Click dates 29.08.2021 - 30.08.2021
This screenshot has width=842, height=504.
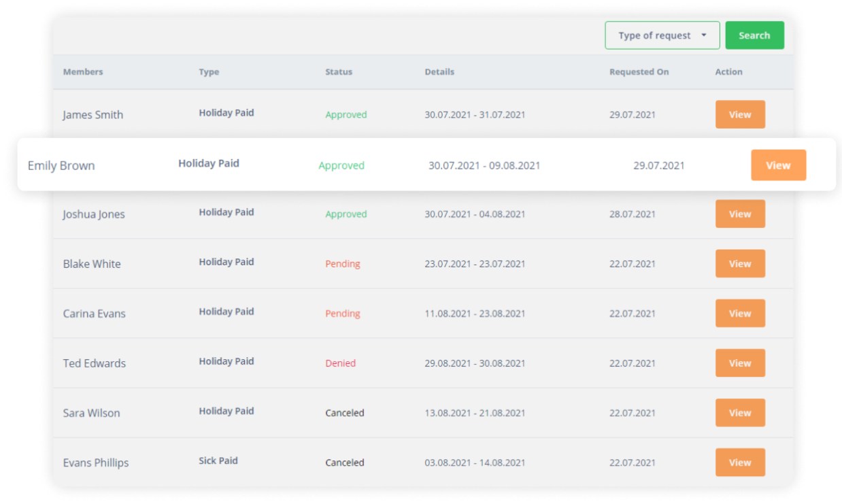click(475, 363)
